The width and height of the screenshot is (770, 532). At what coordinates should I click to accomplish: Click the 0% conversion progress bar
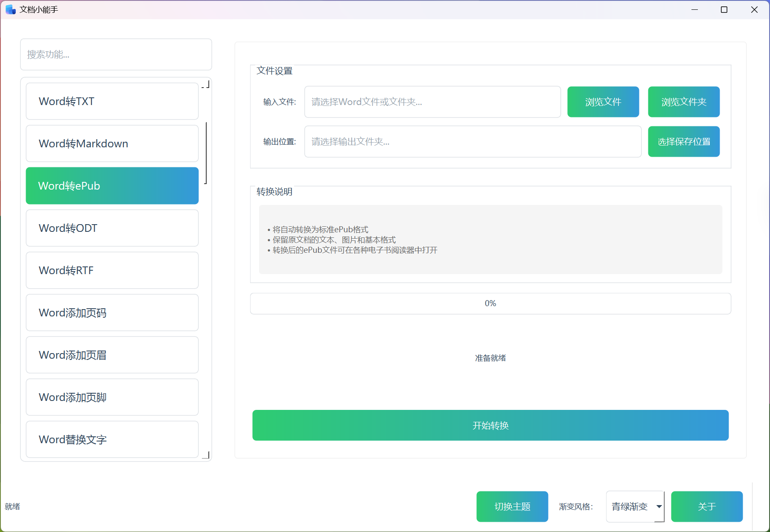(490, 303)
